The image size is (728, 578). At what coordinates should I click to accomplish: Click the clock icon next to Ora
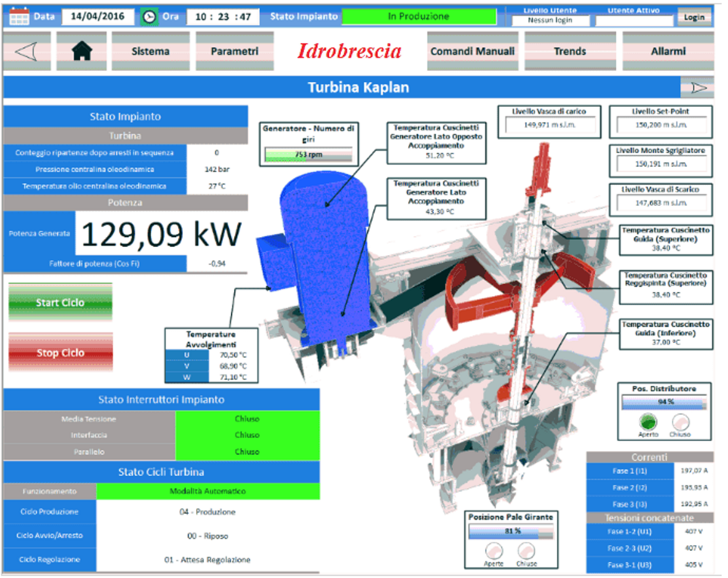tap(149, 17)
